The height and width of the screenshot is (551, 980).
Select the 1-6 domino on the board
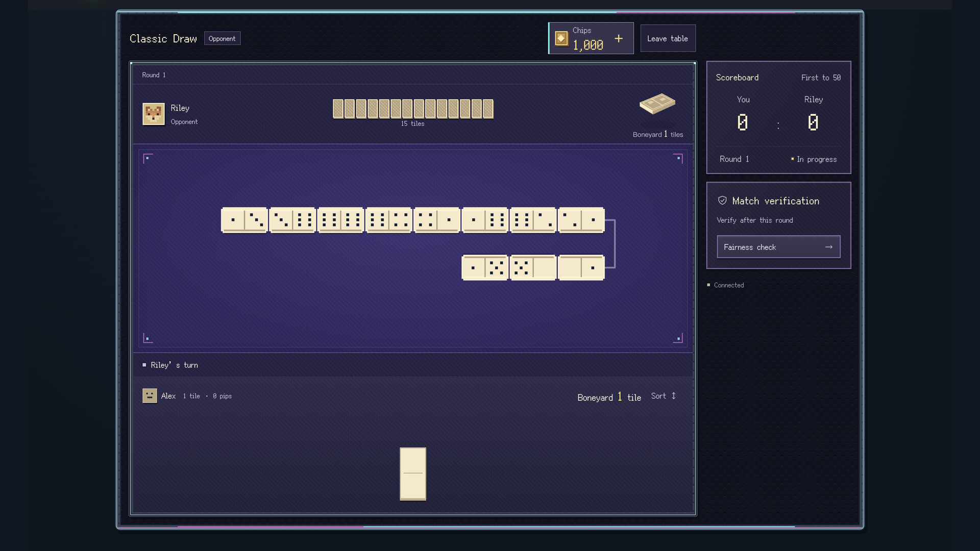point(485,220)
